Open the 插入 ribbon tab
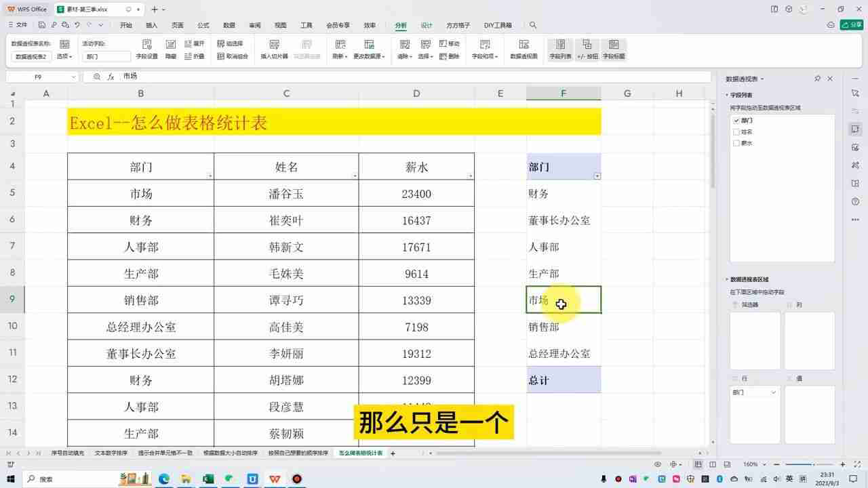The image size is (868, 488). pos(152,25)
